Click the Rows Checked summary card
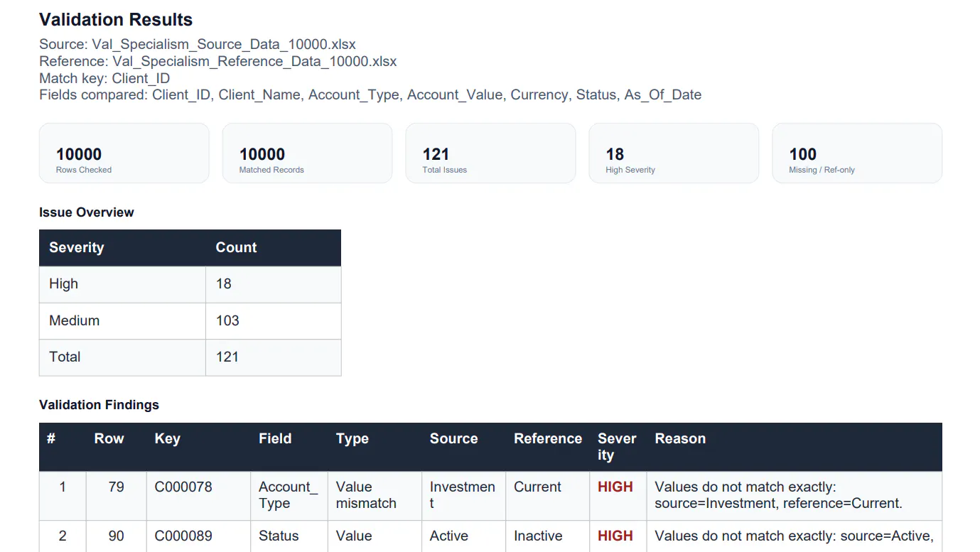Image resolution: width=980 pixels, height=552 pixels. (x=124, y=153)
